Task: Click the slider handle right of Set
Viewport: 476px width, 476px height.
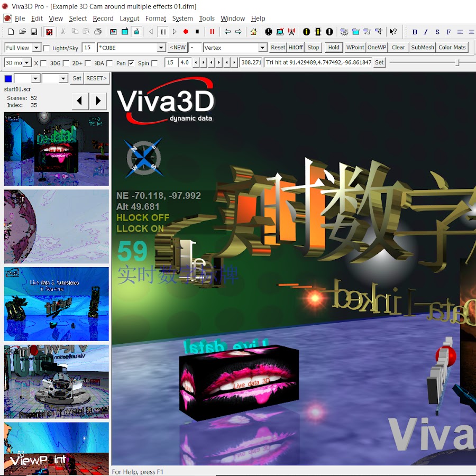Action: click(x=457, y=62)
